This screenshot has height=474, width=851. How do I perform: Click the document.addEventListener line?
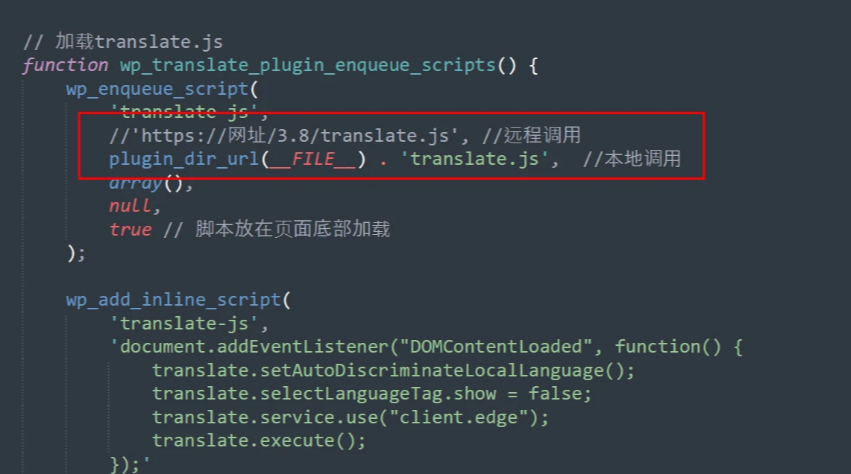click(426, 347)
